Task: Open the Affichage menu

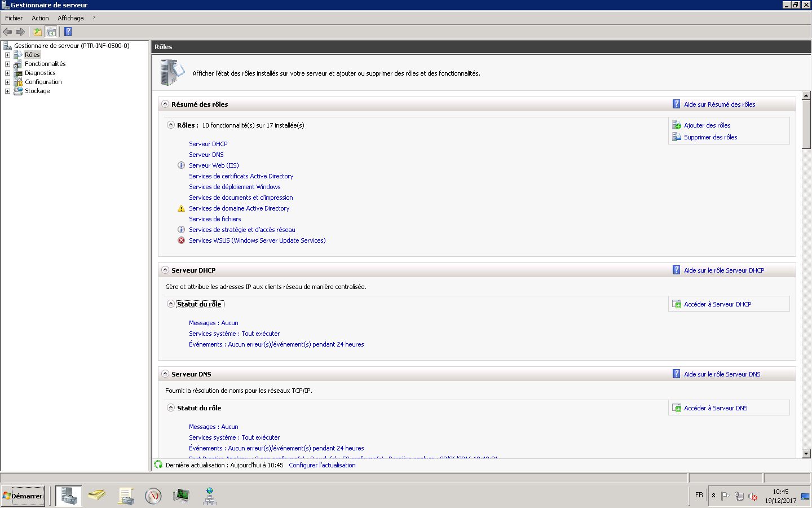Action: pos(70,18)
